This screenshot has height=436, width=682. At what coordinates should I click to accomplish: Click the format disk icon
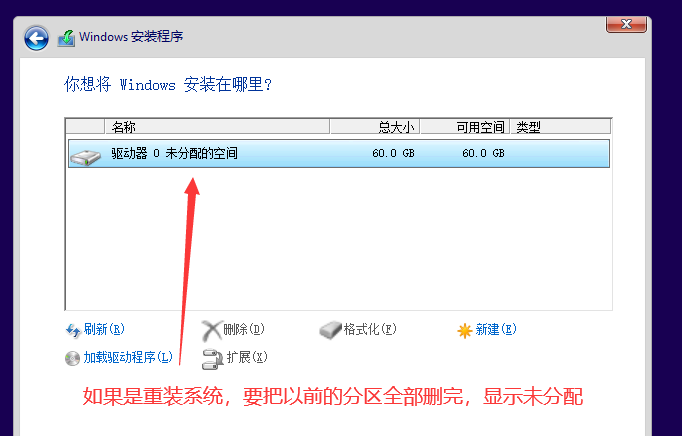coord(330,330)
